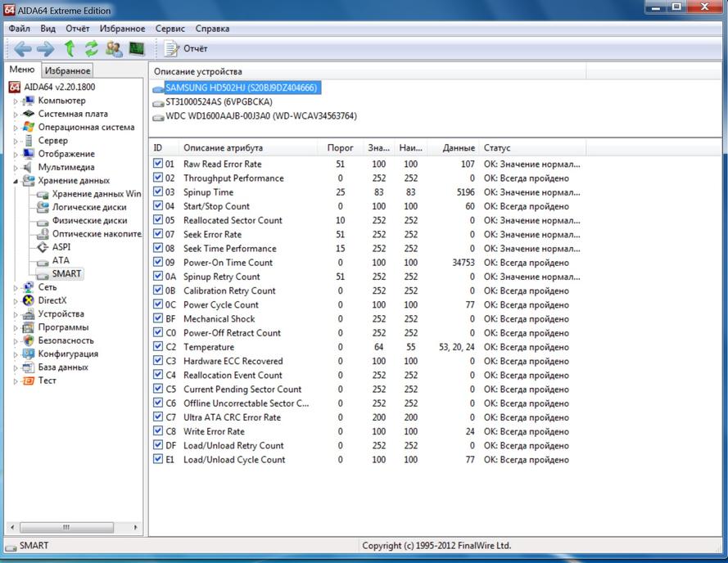Select Логические диски tree item
This screenshot has height=563, width=728.
88,207
